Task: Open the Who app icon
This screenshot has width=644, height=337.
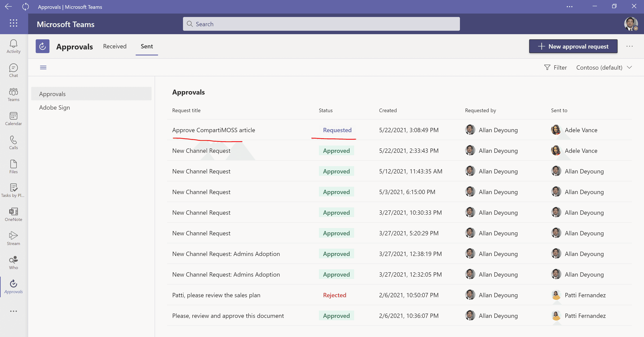Action: pos(14,263)
